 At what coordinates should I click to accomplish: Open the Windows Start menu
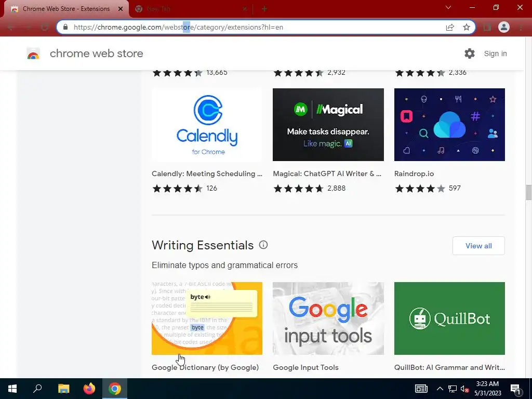point(12,389)
